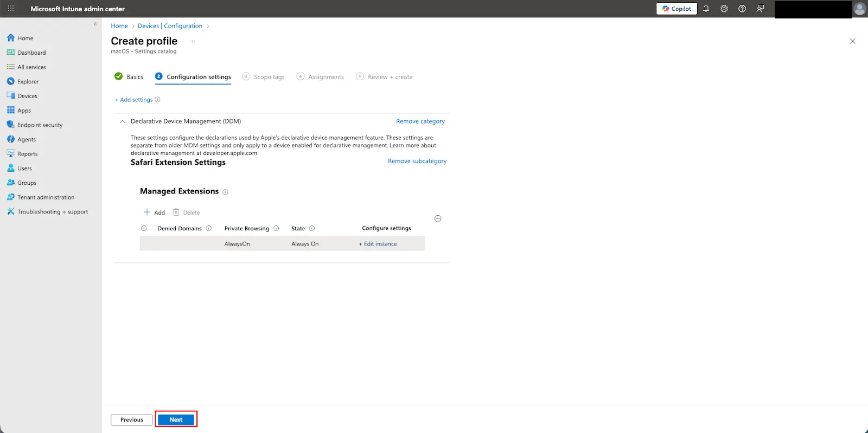
Task: Open the app launcher waffle icon
Action: (11, 9)
